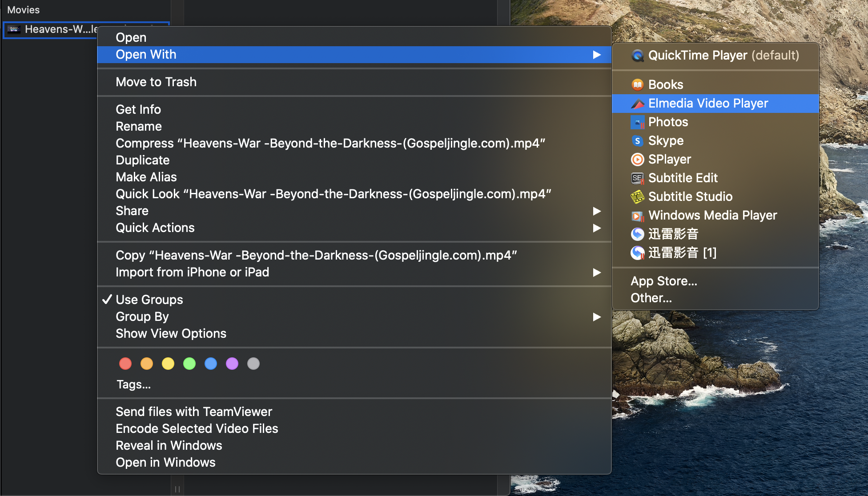Select Move to Trash

(354, 82)
